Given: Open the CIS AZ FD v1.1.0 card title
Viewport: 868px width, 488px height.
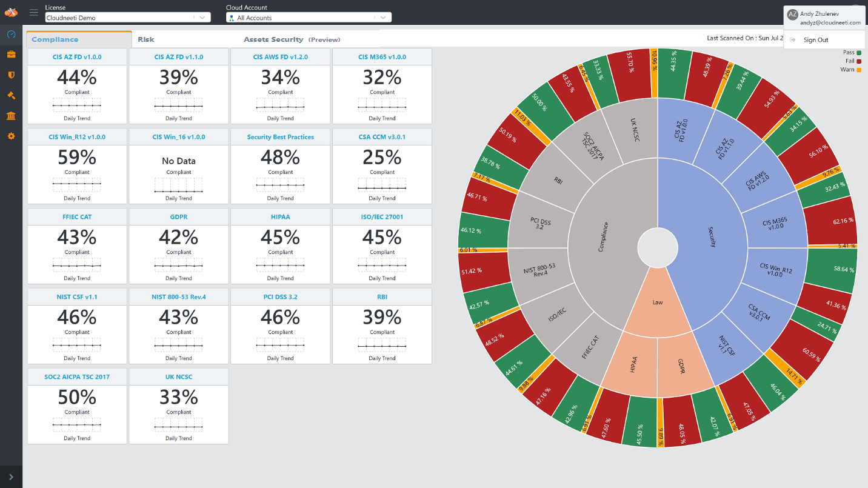Looking at the screenshot, I should 179,57.
